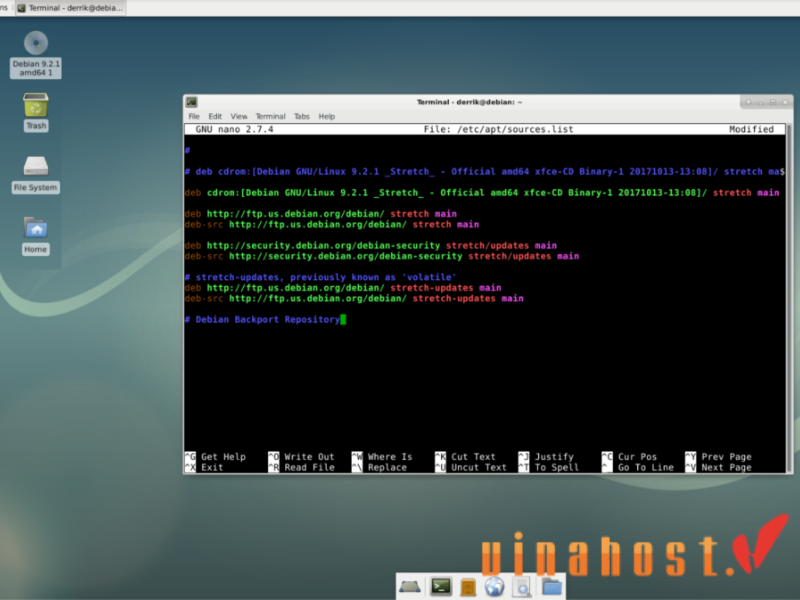Click the terminal window title bar icon
The image size is (800, 600).
192,102
